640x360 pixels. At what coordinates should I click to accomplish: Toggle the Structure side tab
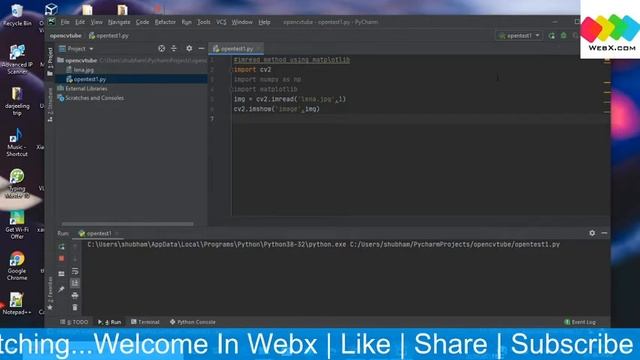point(50,105)
